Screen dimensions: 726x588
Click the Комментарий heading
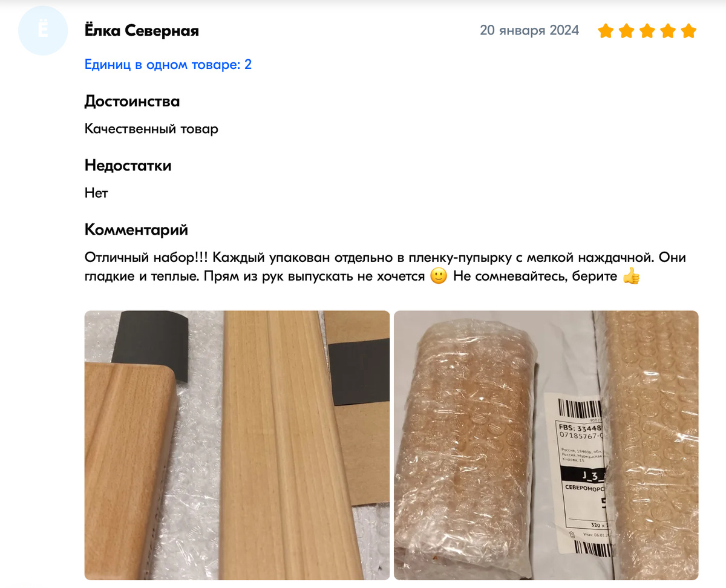pos(136,230)
